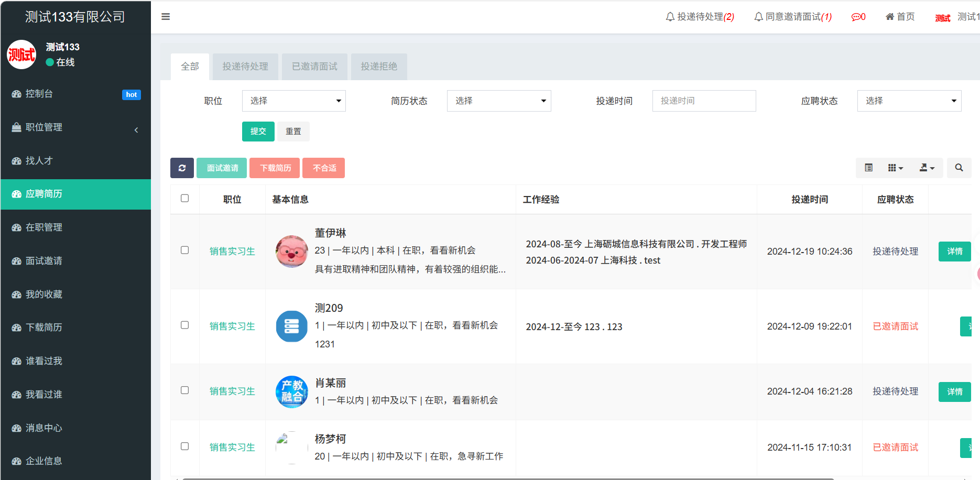The width and height of the screenshot is (980, 480).
Task: Open the chat messages icon
Action: [858, 17]
